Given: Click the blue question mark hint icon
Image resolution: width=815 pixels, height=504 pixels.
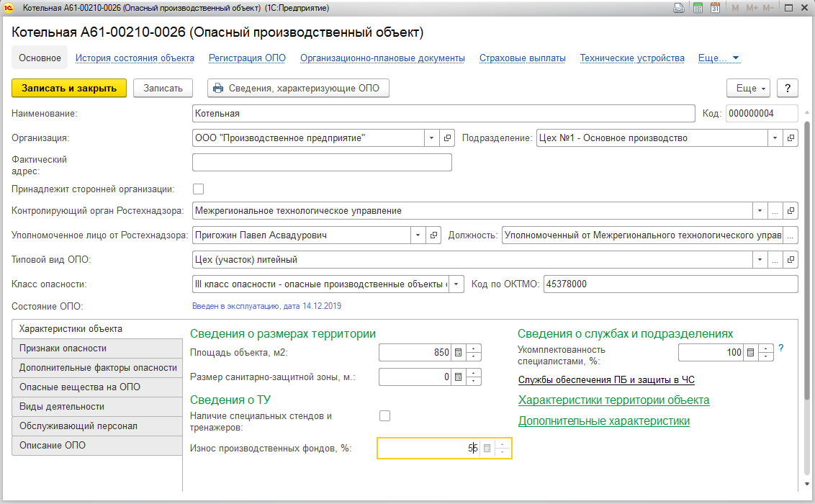Looking at the screenshot, I should click(x=780, y=348).
